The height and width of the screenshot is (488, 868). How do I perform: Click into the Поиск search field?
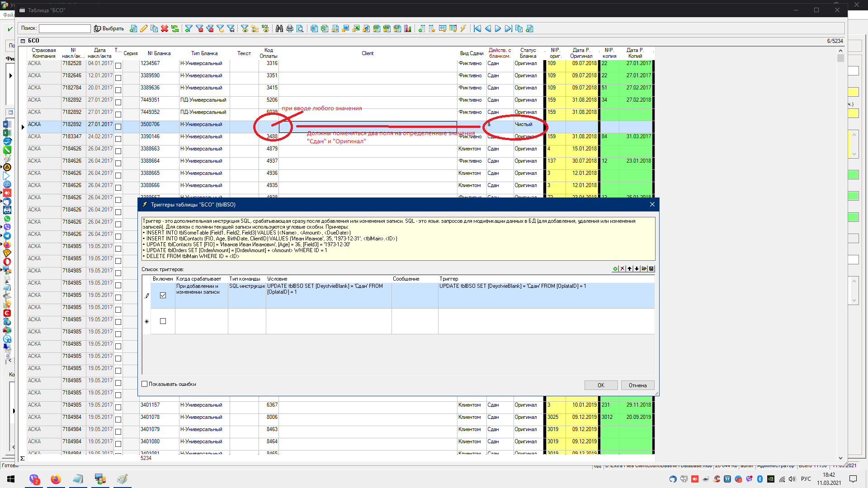point(65,28)
